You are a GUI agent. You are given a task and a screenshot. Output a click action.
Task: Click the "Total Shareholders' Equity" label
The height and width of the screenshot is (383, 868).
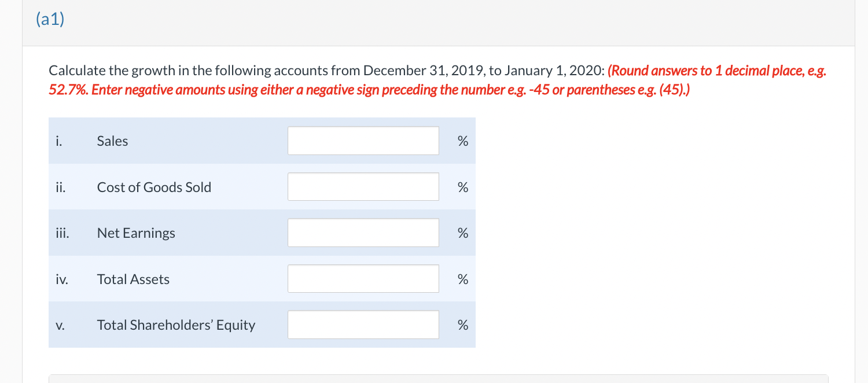click(x=176, y=325)
